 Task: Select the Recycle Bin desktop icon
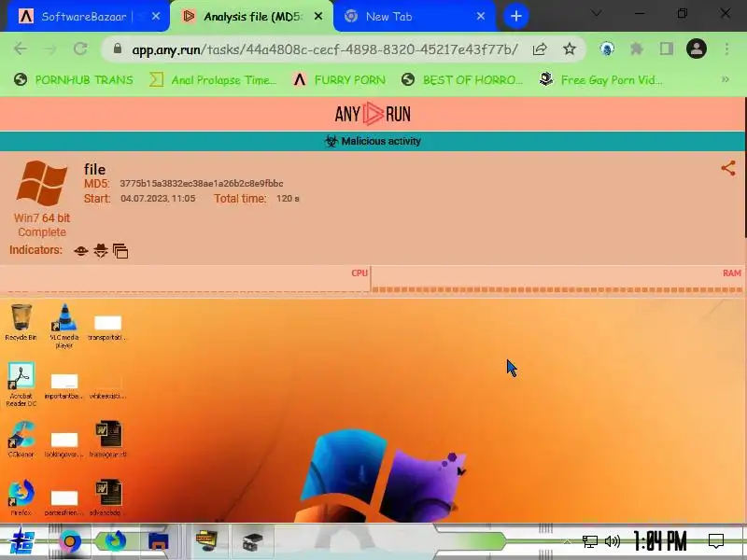coord(21,322)
